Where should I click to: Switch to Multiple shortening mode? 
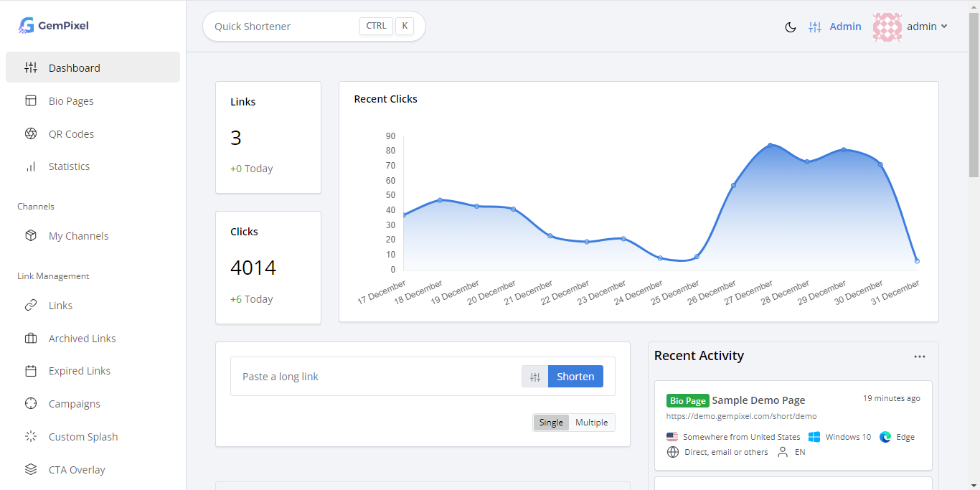click(591, 423)
